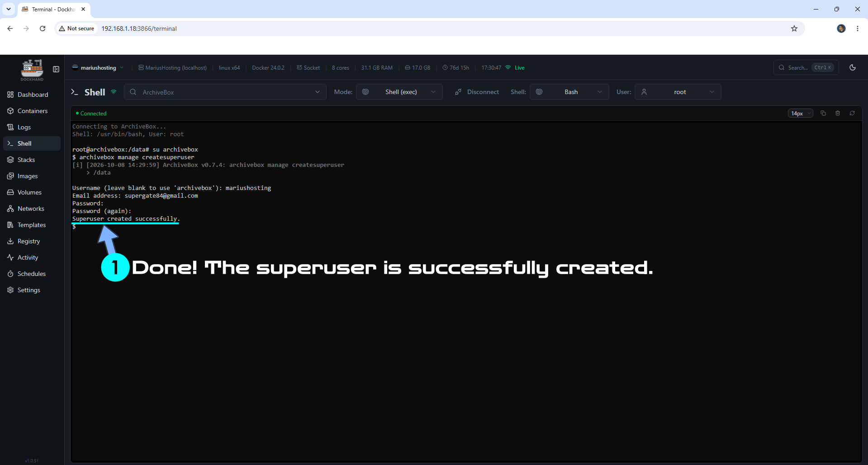
Task: Collapse the sidebar with the panel icon
Action: pyautogui.click(x=56, y=69)
